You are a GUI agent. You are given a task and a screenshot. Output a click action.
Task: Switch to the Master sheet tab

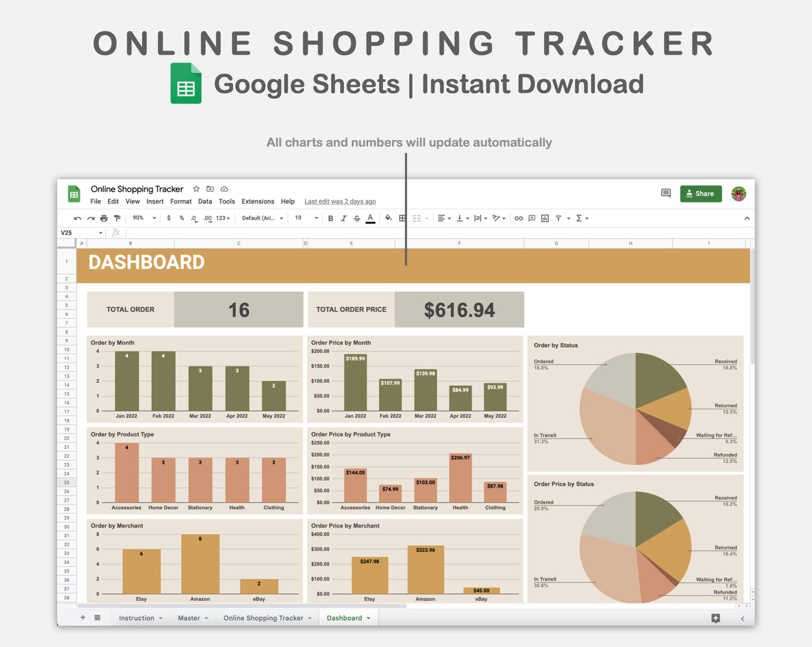click(x=189, y=618)
